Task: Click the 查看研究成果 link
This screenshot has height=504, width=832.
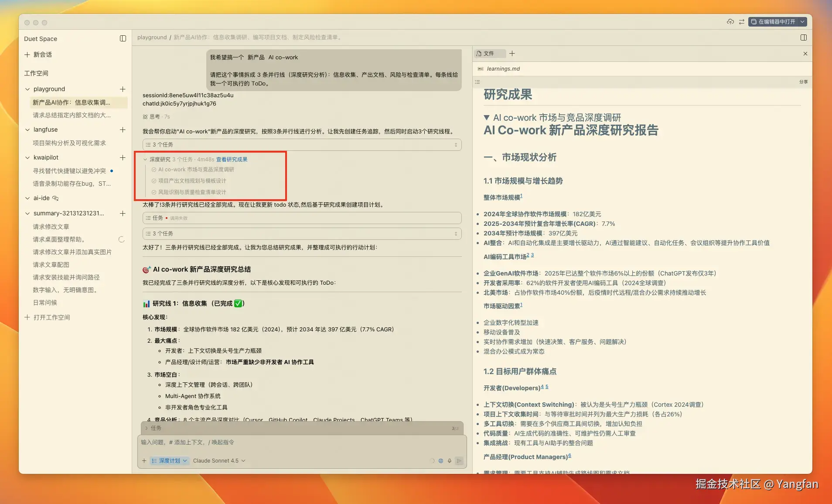Action: [232, 160]
